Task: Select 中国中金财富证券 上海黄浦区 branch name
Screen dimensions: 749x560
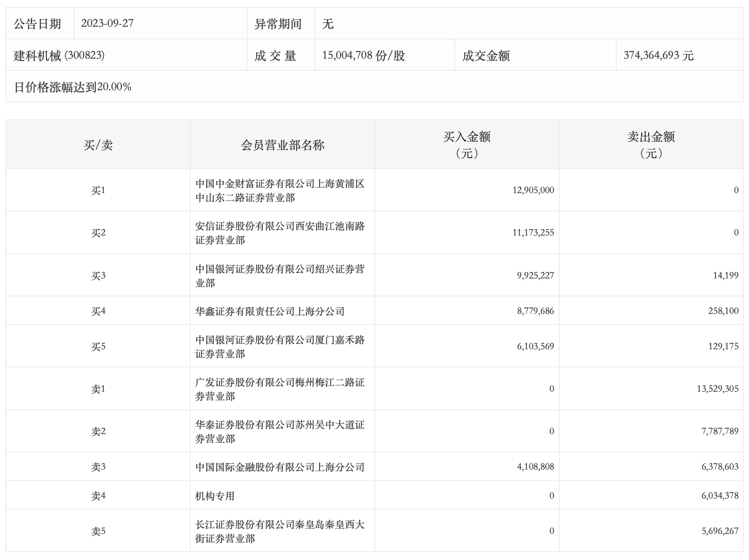Action: [280, 191]
